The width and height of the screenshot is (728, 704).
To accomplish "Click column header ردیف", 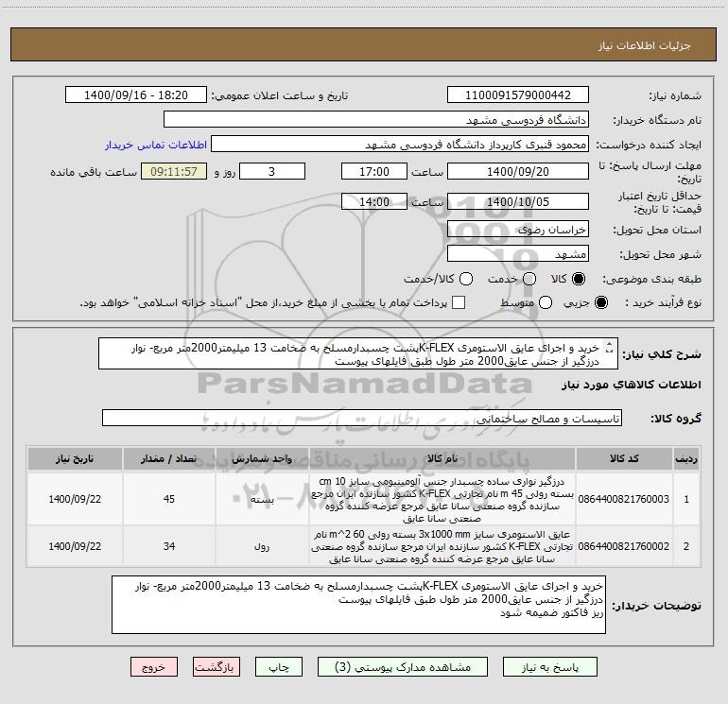I will (686, 458).
